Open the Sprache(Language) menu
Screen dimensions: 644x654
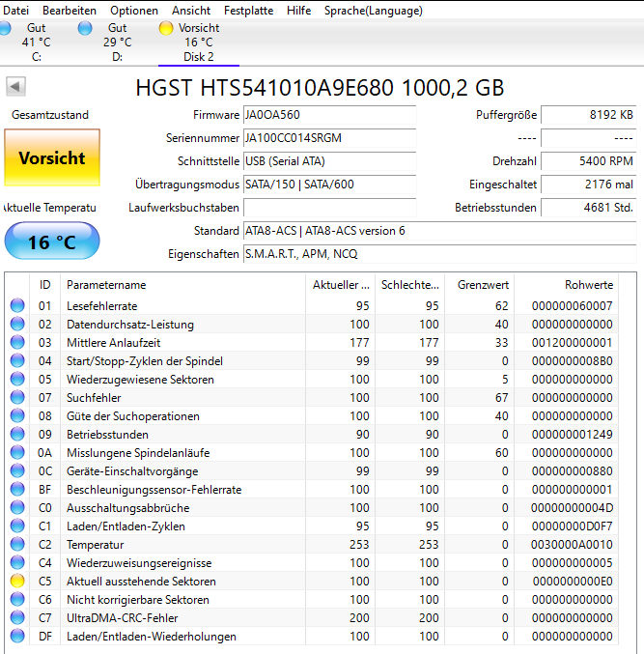click(373, 11)
